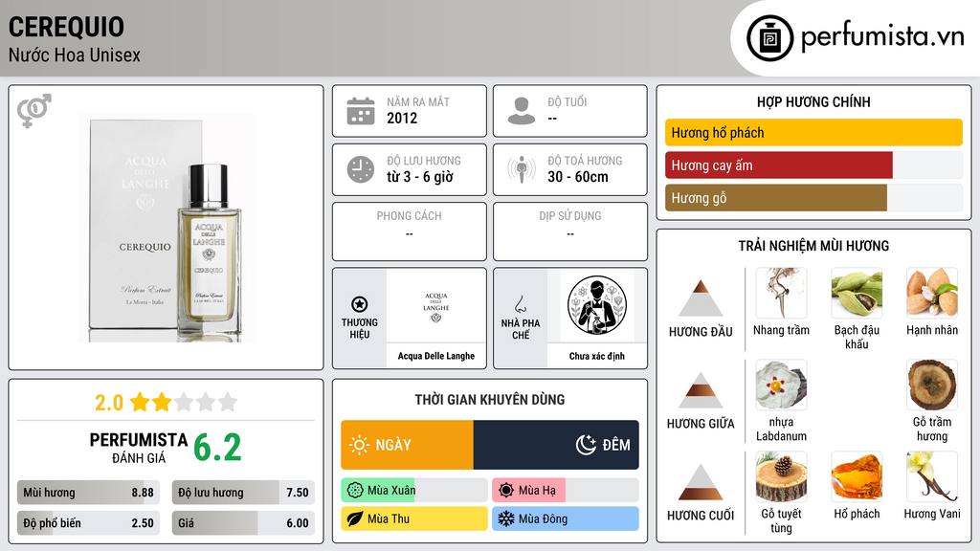980x551 pixels.
Task: Click the Độ lưu hương 7.50 rating bar
Action: pyautogui.click(x=243, y=493)
